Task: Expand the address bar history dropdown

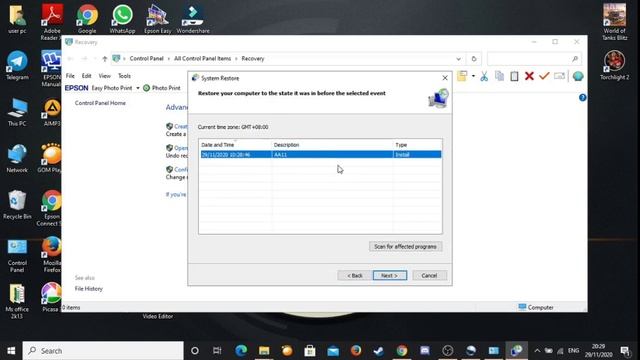Action: point(458,59)
